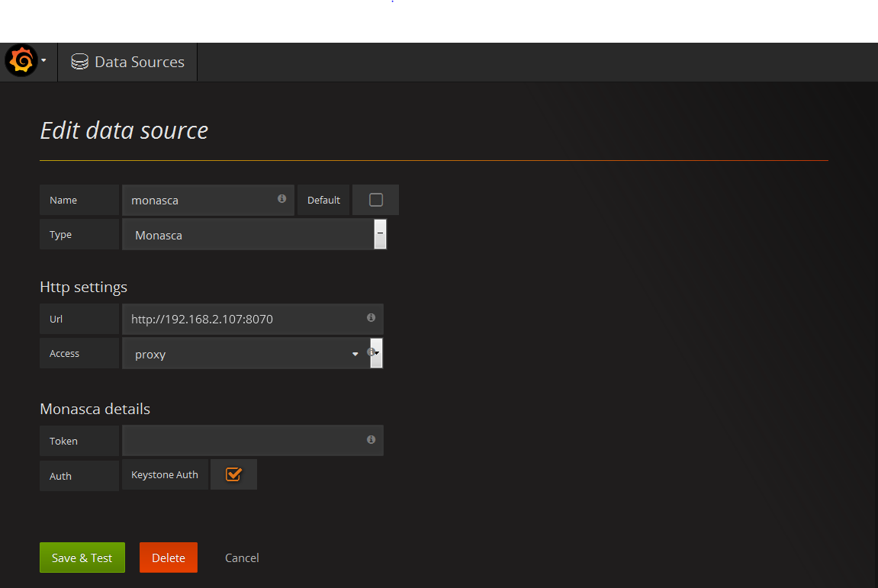The height and width of the screenshot is (588, 878).
Task: Click the Type label
Action: 79,234
